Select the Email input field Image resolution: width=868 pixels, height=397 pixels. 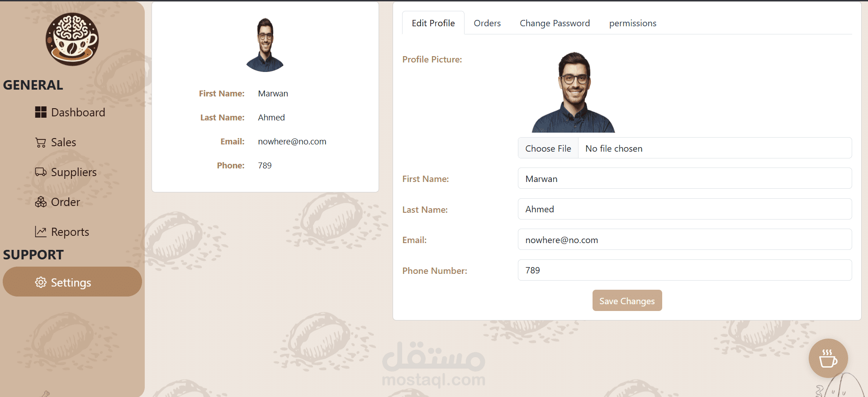(685, 239)
